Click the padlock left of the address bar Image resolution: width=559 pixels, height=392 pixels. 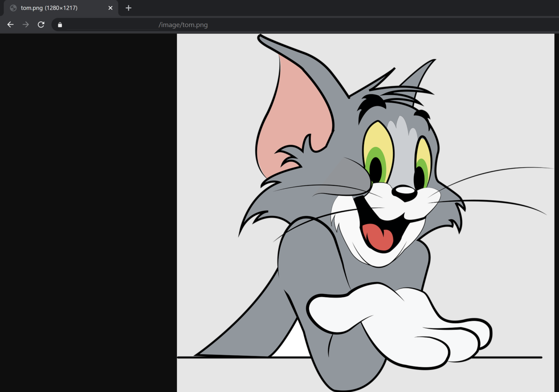tap(60, 24)
